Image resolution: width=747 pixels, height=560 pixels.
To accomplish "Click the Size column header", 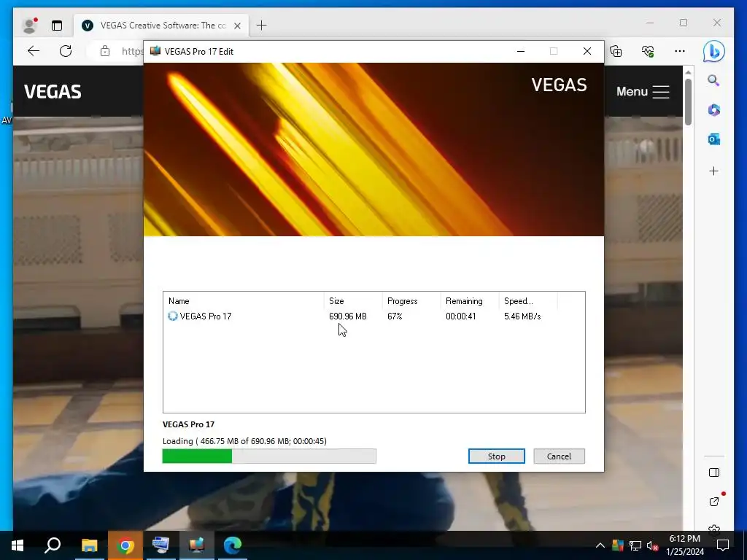I will point(353,301).
